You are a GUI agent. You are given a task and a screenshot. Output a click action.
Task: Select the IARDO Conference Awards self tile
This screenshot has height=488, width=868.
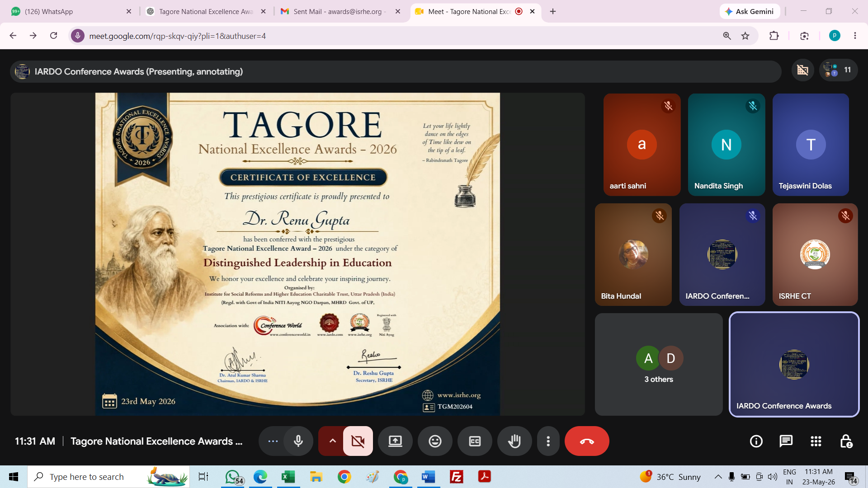click(794, 364)
